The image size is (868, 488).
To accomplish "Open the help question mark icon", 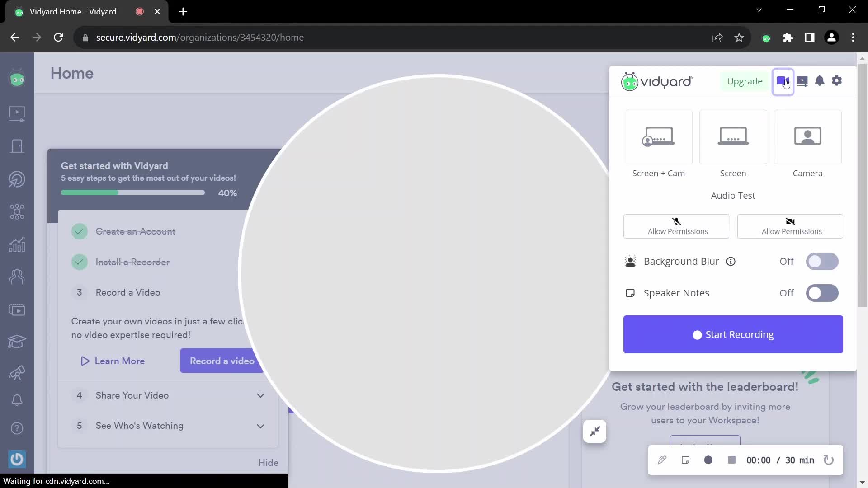I will [x=17, y=428].
